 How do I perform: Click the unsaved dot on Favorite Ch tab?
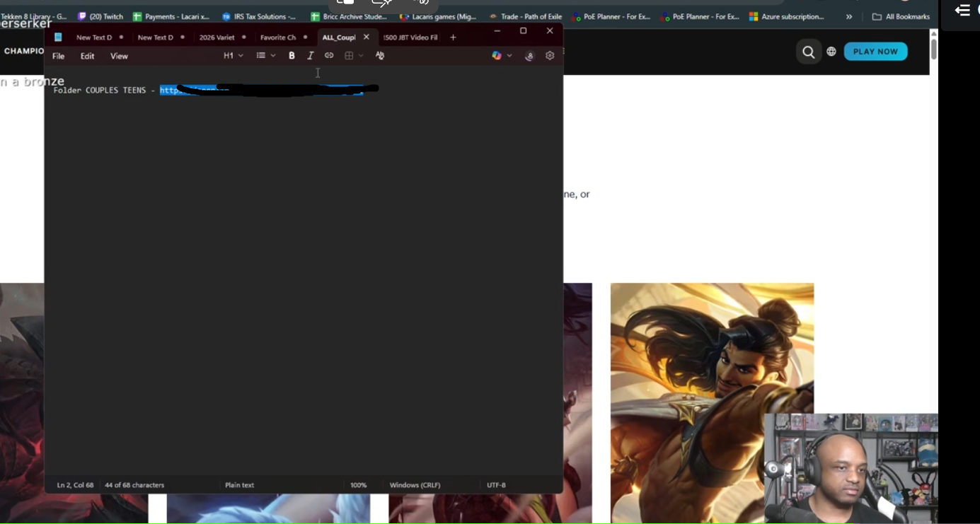pos(306,37)
